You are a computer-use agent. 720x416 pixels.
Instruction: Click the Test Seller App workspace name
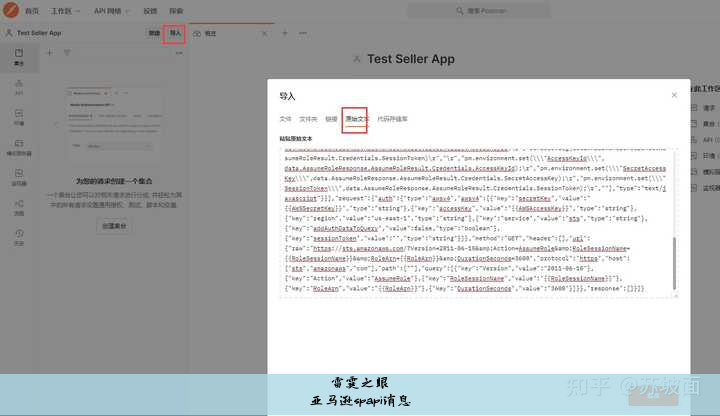point(39,33)
